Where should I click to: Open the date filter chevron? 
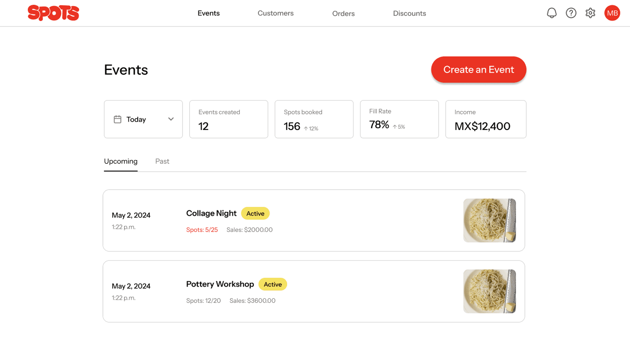click(171, 119)
